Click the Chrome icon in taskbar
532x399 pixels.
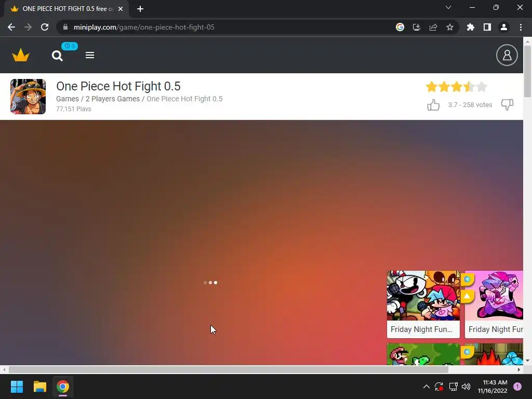(63, 387)
